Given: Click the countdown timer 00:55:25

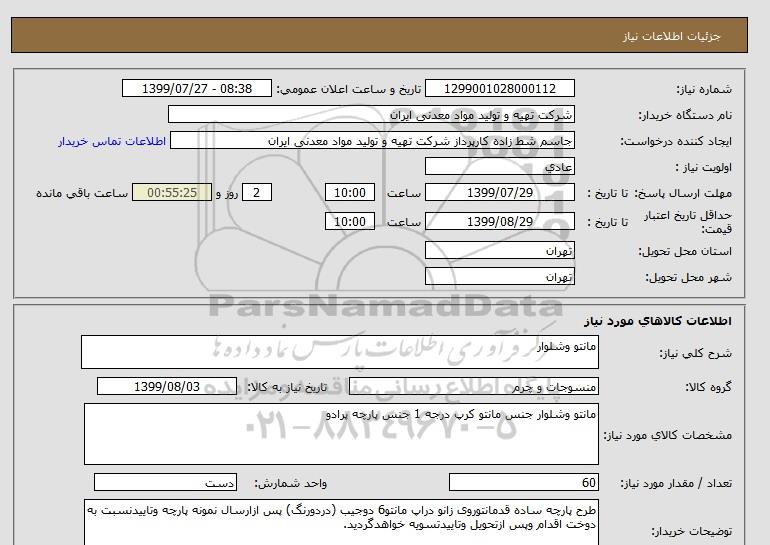Looking at the screenshot, I should pyautogui.click(x=172, y=192).
